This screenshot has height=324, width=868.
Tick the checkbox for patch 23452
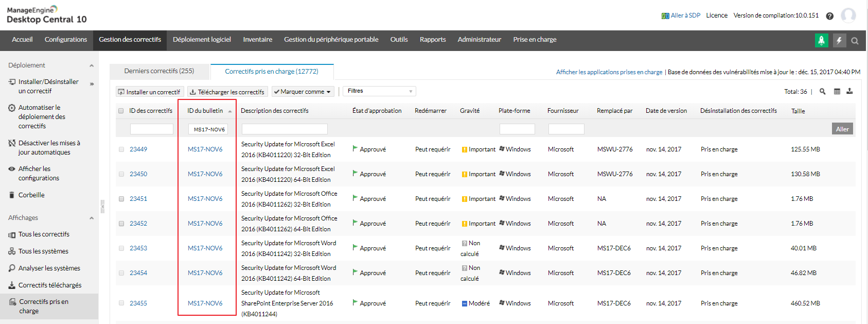tap(121, 224)
